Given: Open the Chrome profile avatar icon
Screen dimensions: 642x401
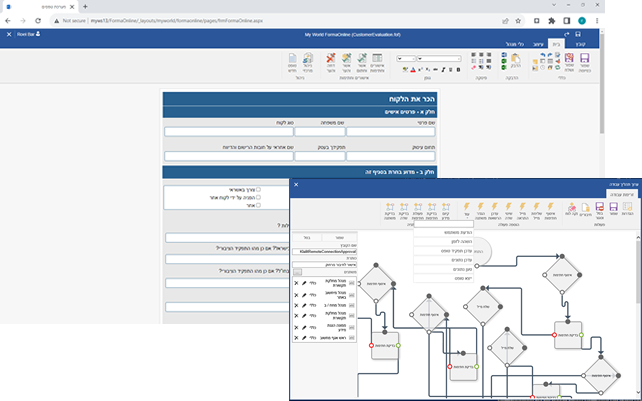Looking at the screenshot, I should 583,20.
